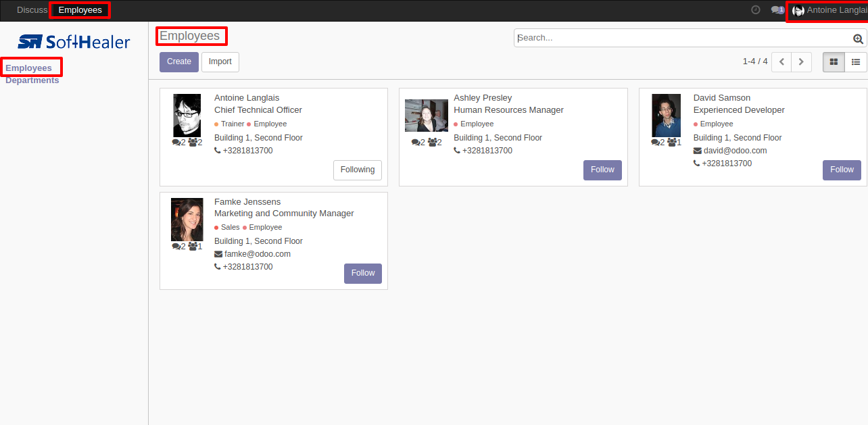This screenshot has width=868, height=425.
Task: Open Famke Jenssens photo thumbnail
Action: pos(187,220)
